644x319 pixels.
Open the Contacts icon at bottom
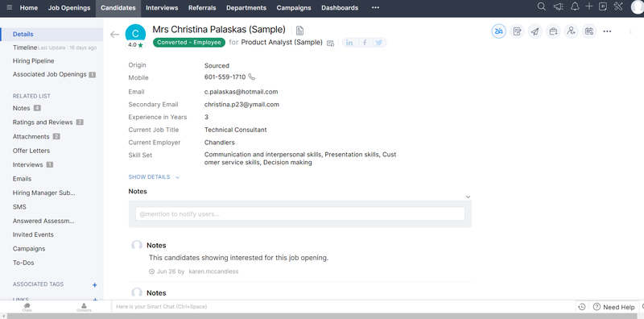pos(84,307)
